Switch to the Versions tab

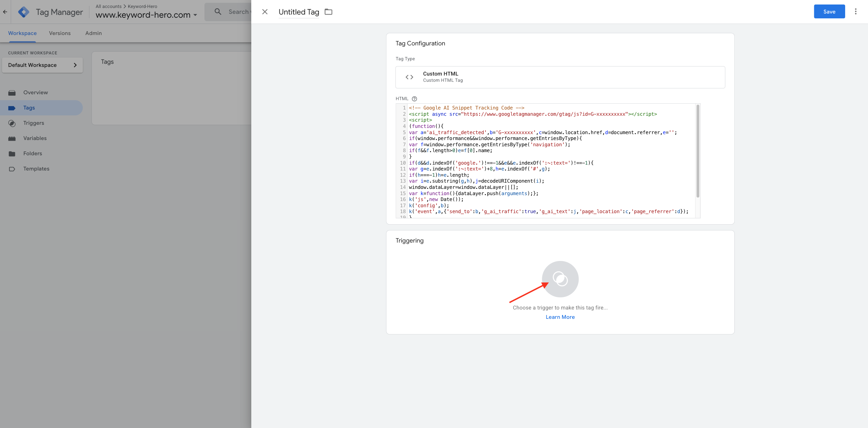tap(60, 33)
